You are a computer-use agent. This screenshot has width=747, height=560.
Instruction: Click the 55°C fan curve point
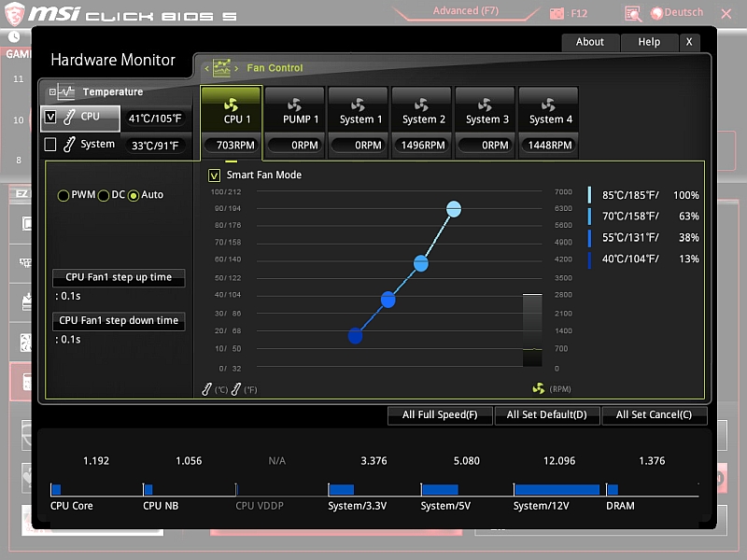(388, 300)
